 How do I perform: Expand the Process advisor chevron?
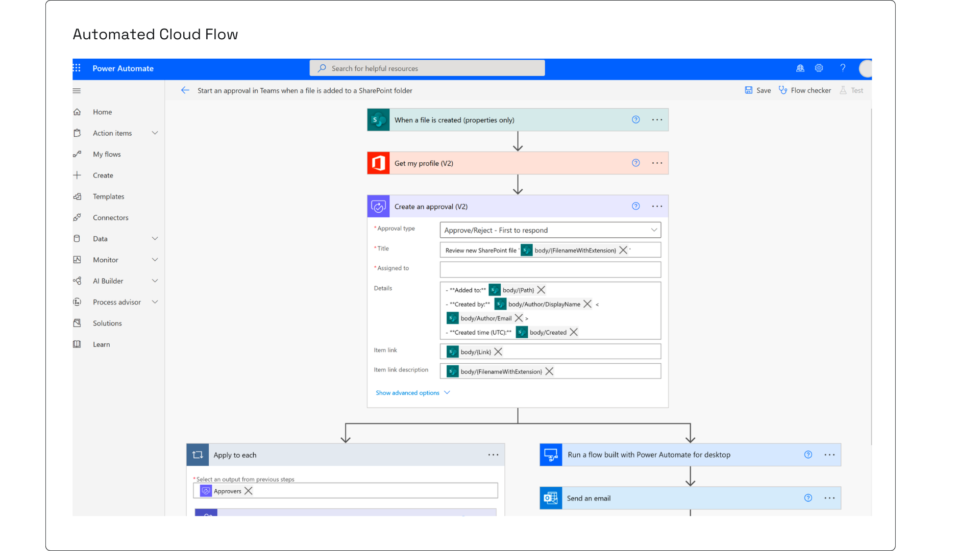pyautogui.click(x=155, y=302)
